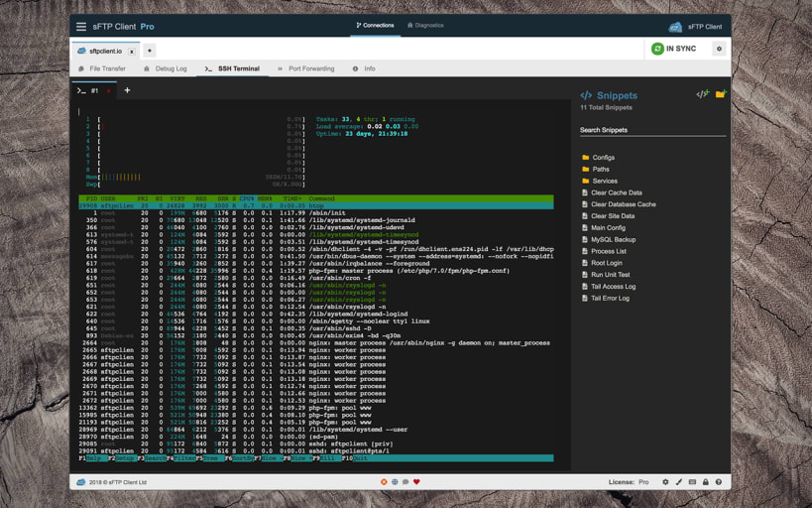Open the hamburger menu

click(81, 27)
